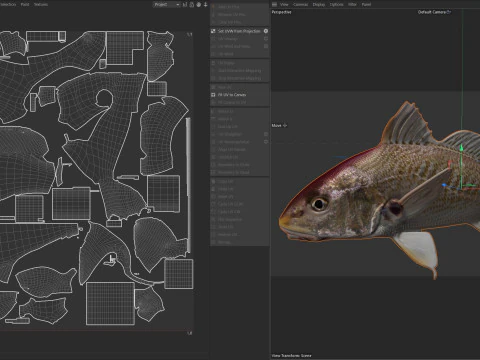Open the Project dropdown
480x360 pixels.
[x=167, y=5]
